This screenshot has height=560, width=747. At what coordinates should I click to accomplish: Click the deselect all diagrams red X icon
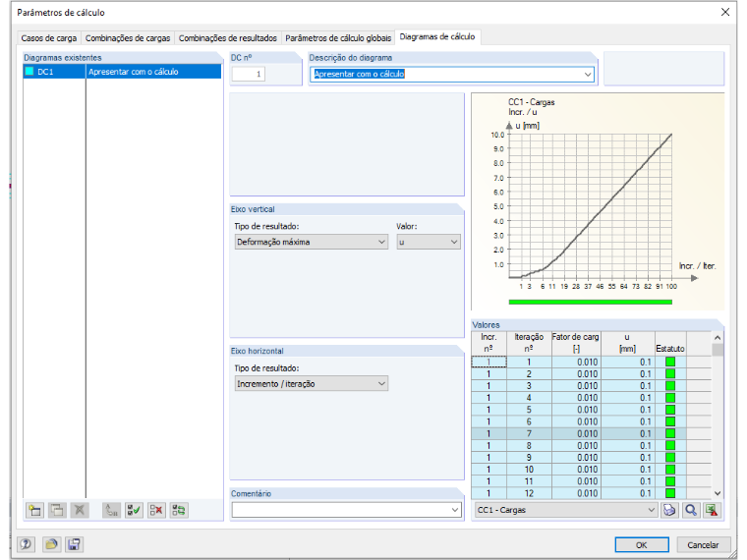156,511
